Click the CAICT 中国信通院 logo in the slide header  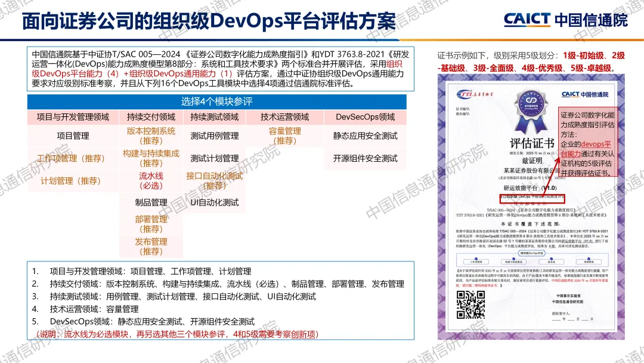(565, 20)
